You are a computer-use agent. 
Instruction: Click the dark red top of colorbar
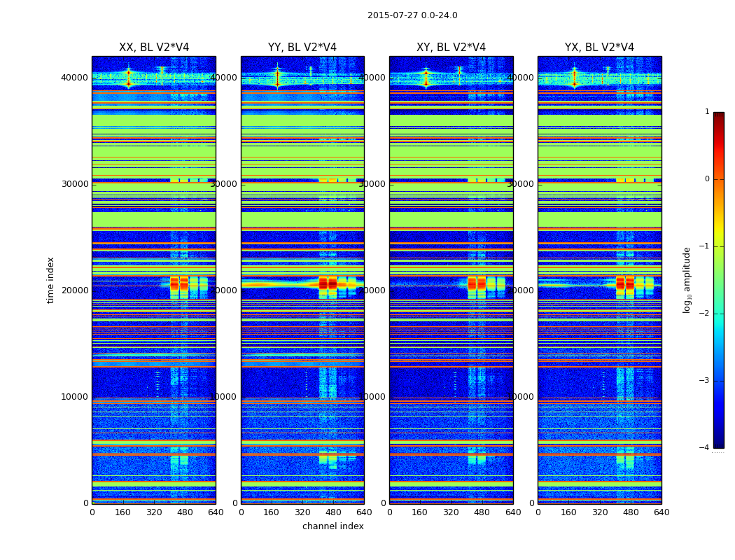click(719, 115)
